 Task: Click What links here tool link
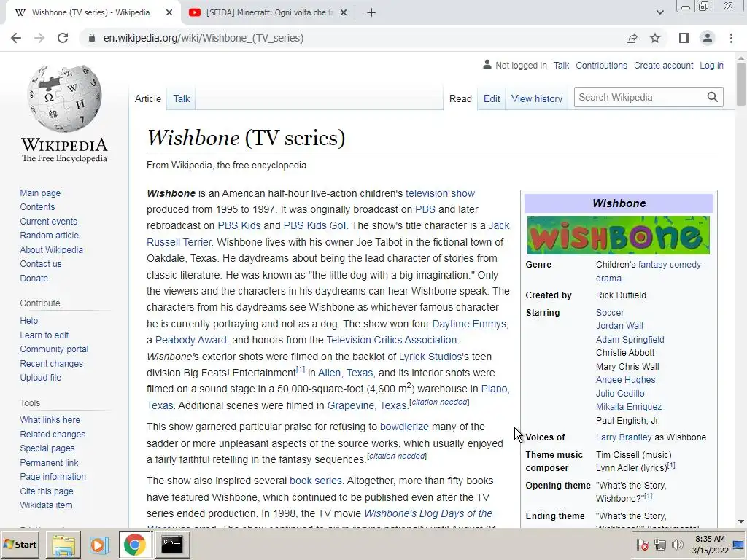pyautogui.click(x=50, y=419)
